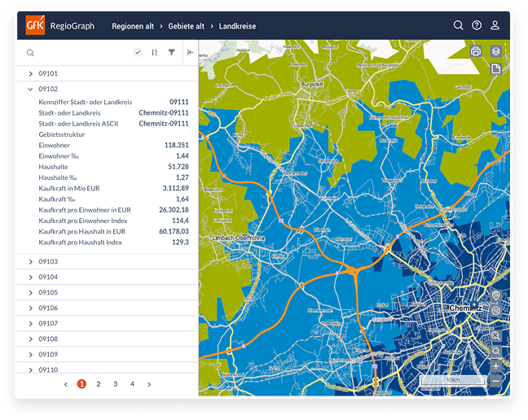This screenshot has width=528, height=420.
Task: Click the filter funnel icon
Action: (x=172, y=53)
